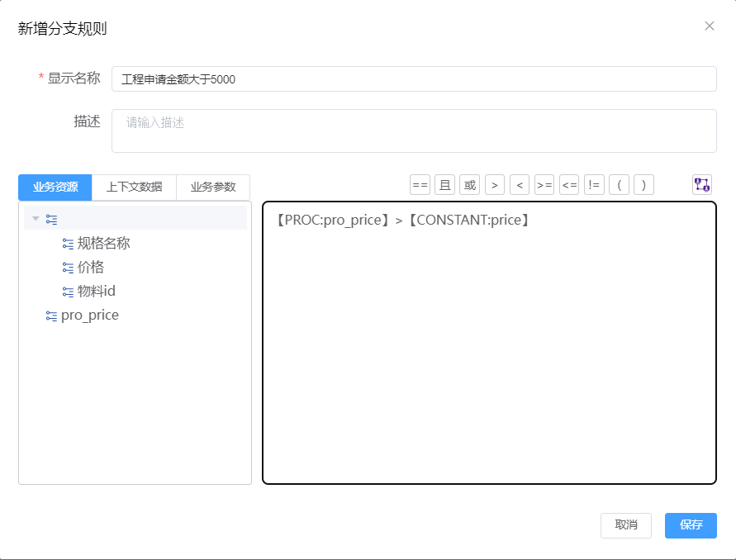
Task: Click the 取消 cancel button
Action: point(625,525)
